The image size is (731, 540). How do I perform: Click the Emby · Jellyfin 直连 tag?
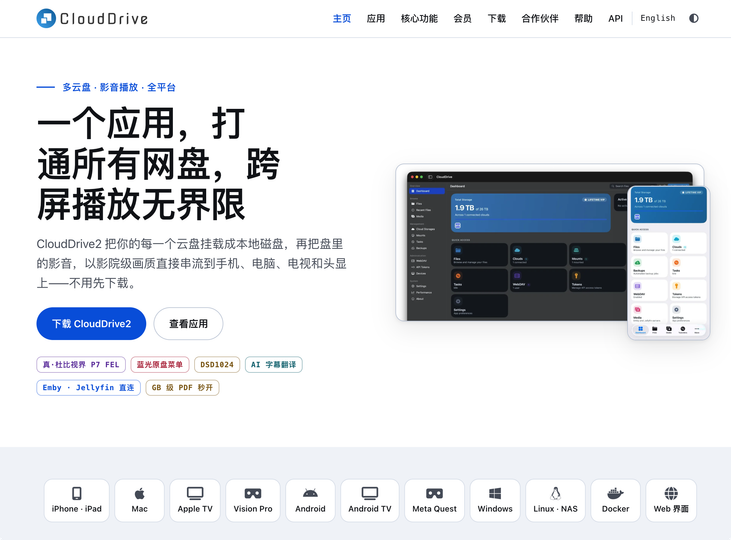point(89,388)
